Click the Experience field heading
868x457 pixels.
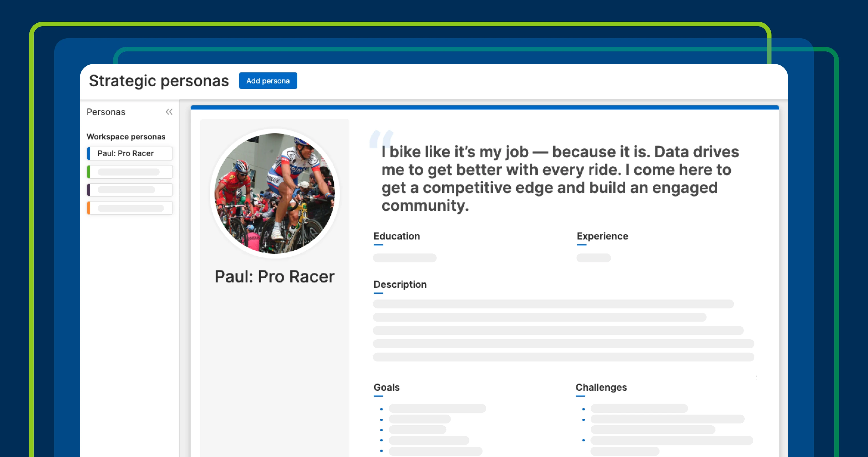click(x=602, y=236)
